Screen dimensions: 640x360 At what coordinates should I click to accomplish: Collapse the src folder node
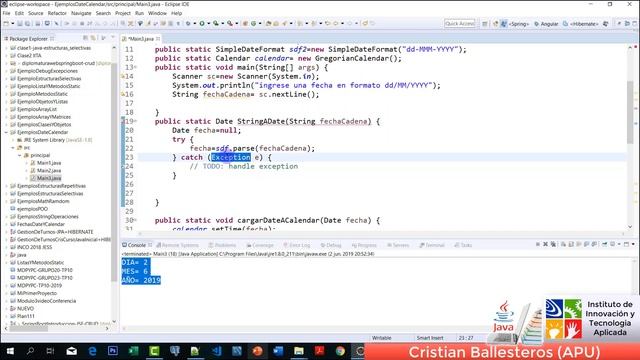(13, 148)
